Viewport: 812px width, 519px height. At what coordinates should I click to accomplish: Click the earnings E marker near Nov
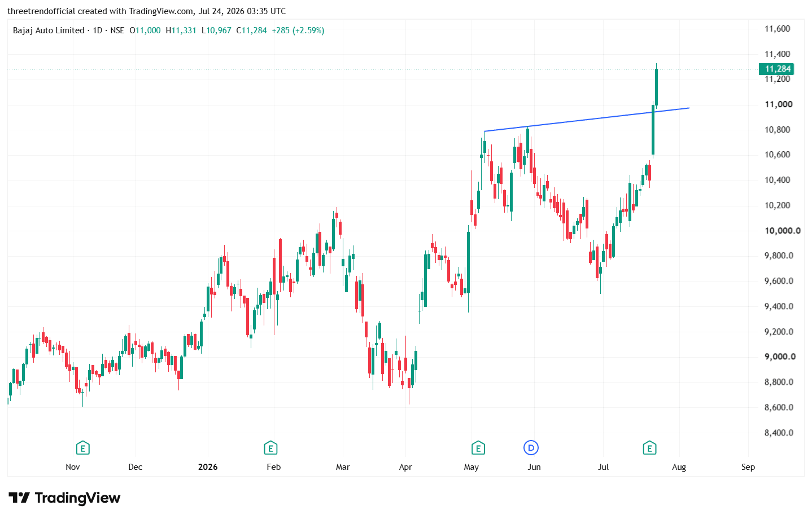[83, 448]
